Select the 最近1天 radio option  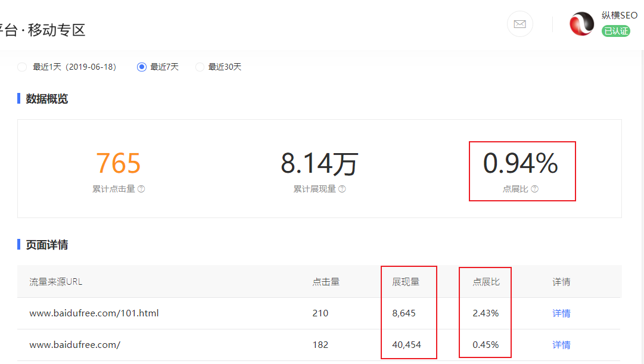coord(23,67)
